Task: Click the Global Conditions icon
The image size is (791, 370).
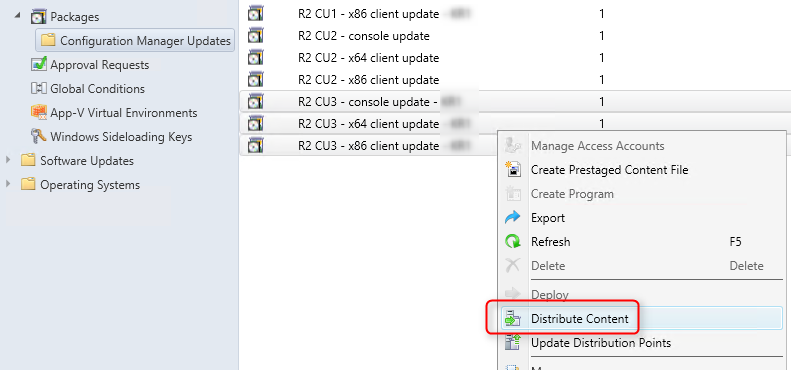Action: pos(38,88)
